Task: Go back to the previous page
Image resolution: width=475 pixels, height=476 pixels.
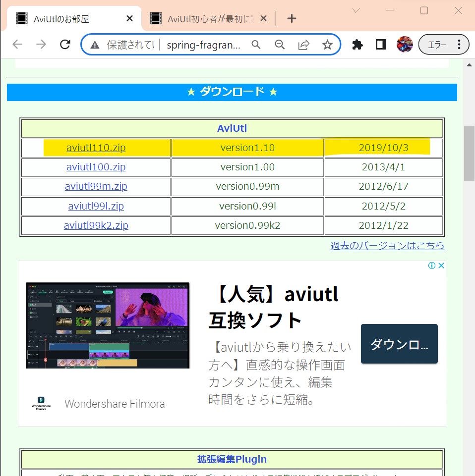Action: 17,45
